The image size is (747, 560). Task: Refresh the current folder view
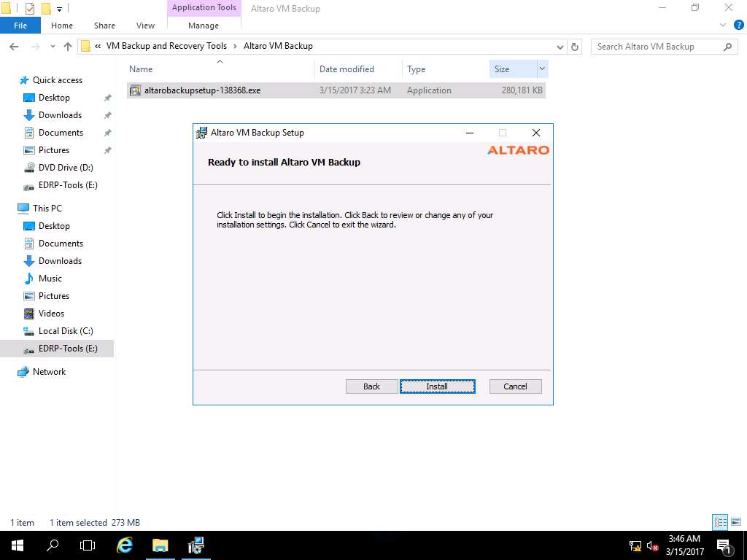(x=575, y=47)
